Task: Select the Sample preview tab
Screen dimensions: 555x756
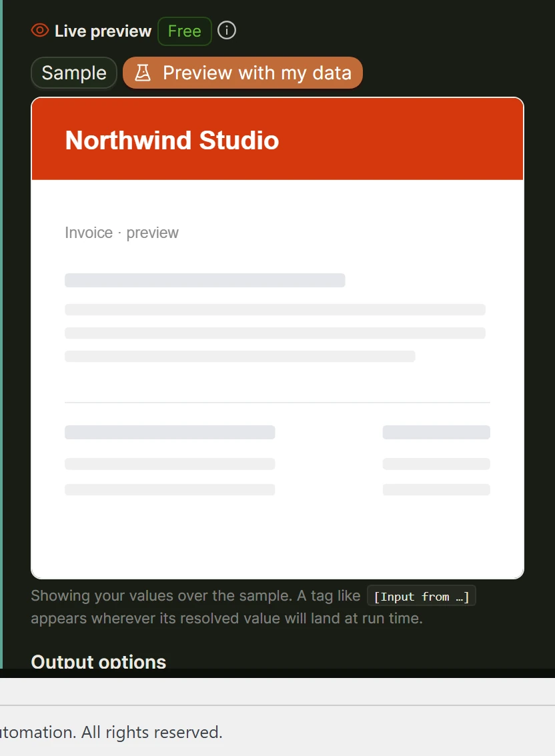Action: click(74, 73)
